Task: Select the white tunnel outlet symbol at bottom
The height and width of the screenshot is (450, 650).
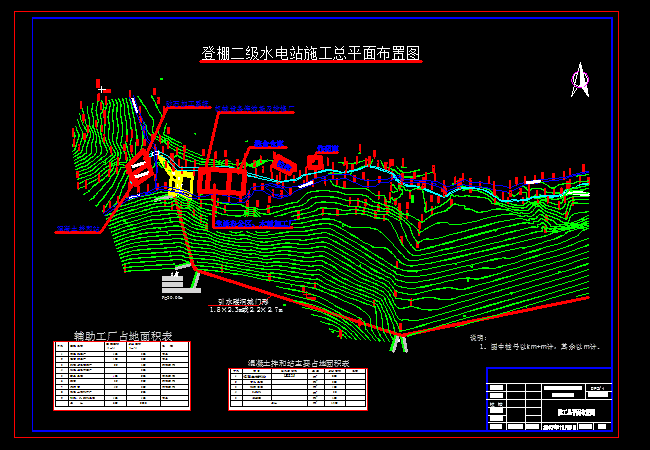Action: (399, 342)
